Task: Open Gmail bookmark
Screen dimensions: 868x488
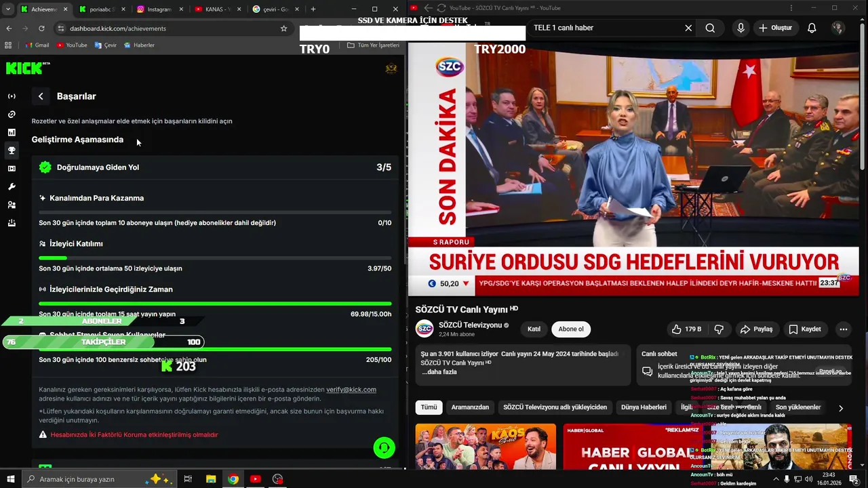Action: [37, 45]
